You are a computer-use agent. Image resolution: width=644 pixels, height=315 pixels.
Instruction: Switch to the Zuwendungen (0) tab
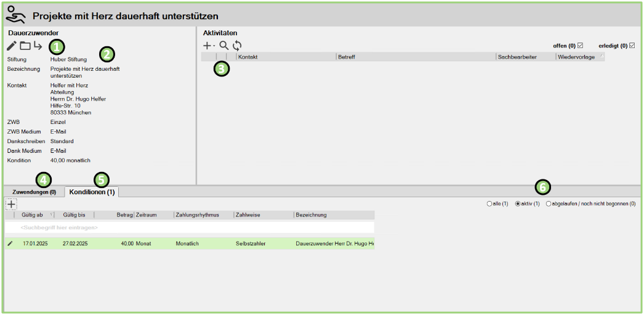coord(34,192)
